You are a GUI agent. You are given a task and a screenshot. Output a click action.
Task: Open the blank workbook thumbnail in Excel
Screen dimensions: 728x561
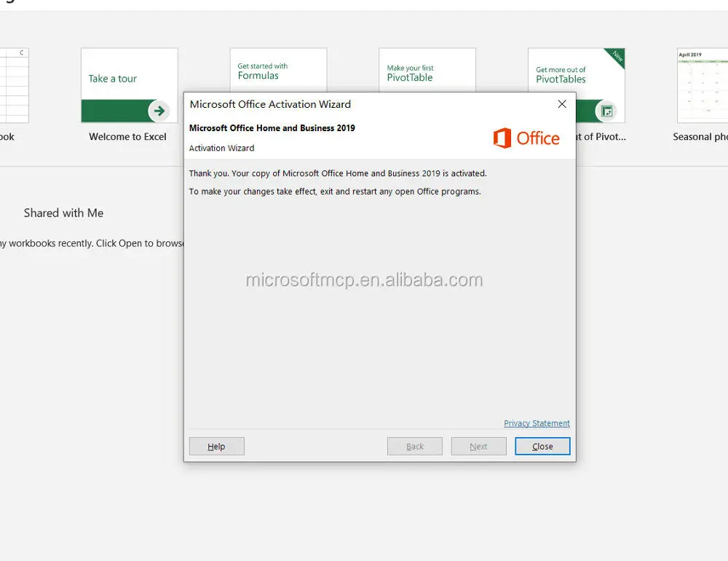(14, 85)
